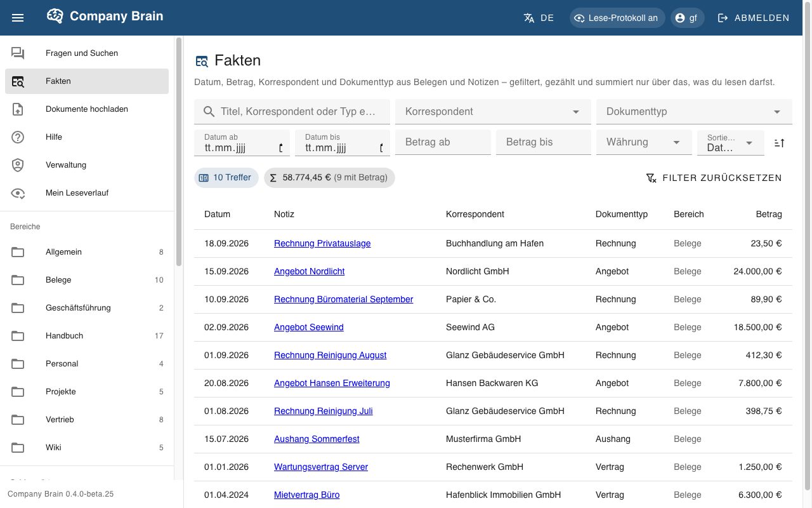
Task: Open the Wartungsvertrag Server link
Action: tap(321, 467)
